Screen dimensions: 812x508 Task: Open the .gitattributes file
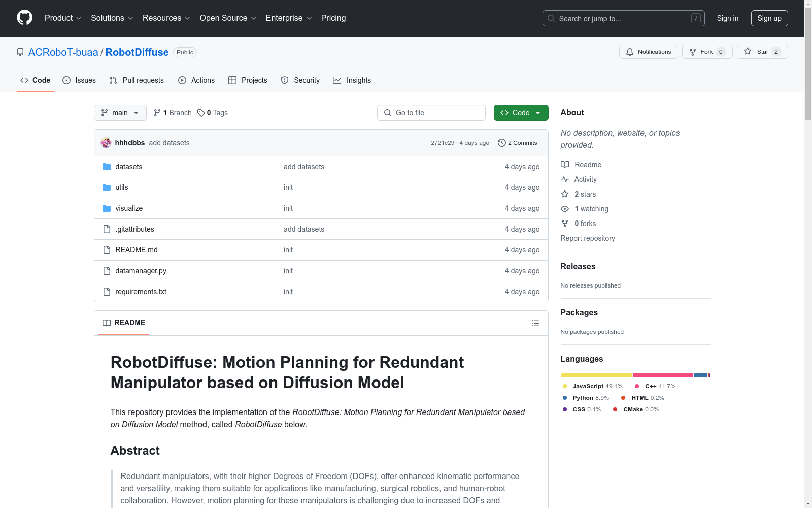click(134, 229)
